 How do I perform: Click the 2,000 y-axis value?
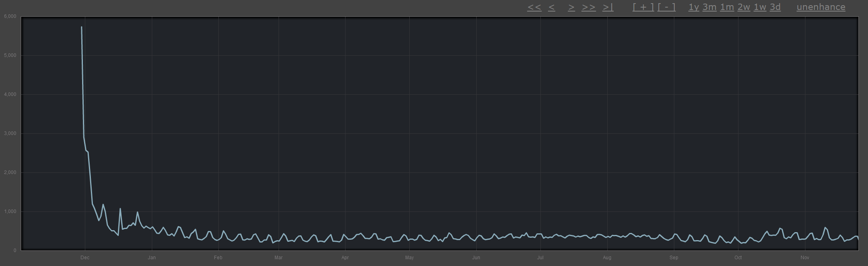click(10, 172)
